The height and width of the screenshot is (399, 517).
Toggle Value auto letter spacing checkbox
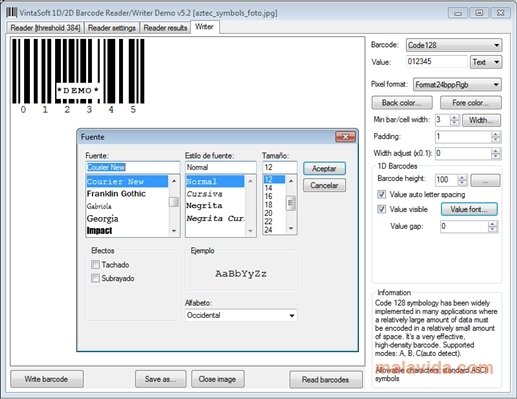381,194
